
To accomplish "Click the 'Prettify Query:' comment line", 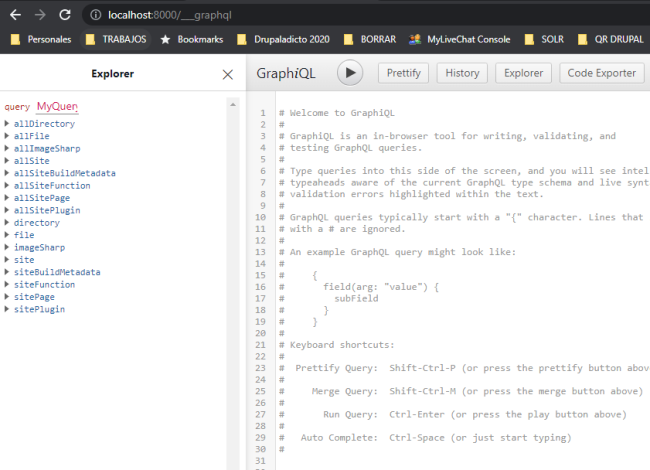I will coord(464,368).
